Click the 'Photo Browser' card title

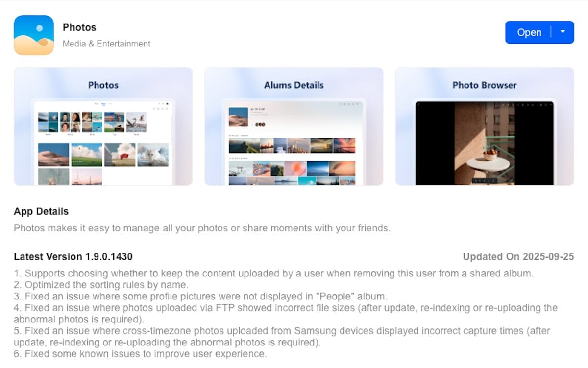click(x=485, y=85)
